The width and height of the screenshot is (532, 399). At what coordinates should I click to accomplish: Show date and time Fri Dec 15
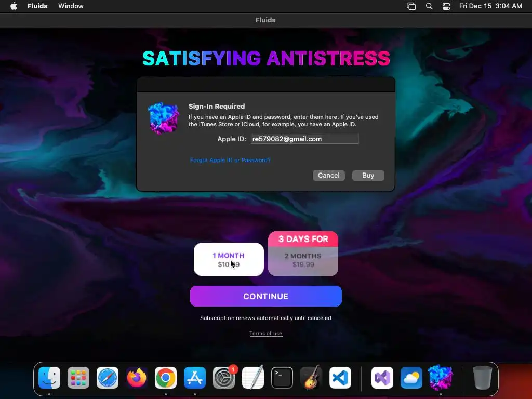pyautogui.click(x=490, y=6)
